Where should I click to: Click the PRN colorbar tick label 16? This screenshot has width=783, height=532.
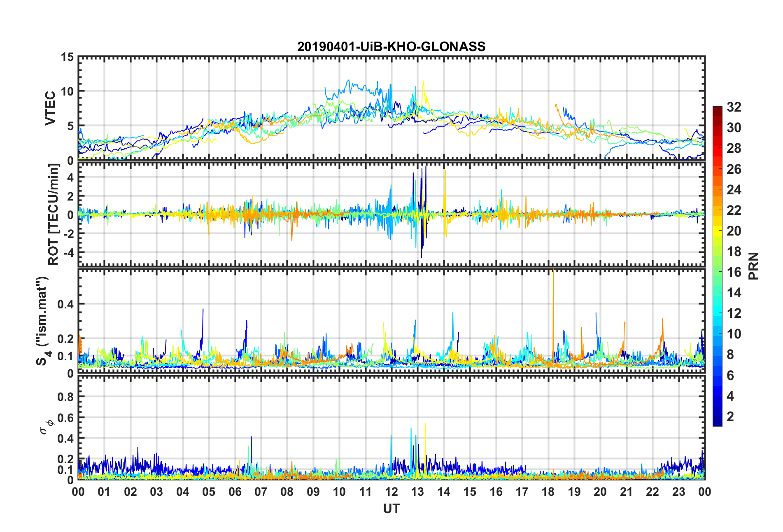pyautogui.click(x=734, y=272)
